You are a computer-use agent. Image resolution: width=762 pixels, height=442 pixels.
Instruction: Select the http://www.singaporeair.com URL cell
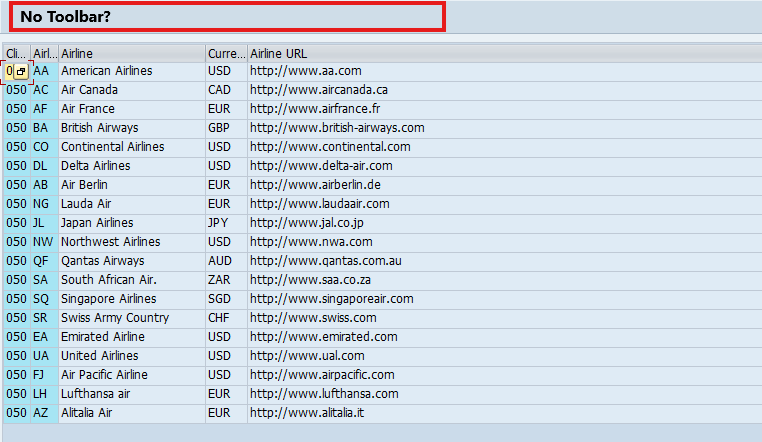[x=504, y=299]
